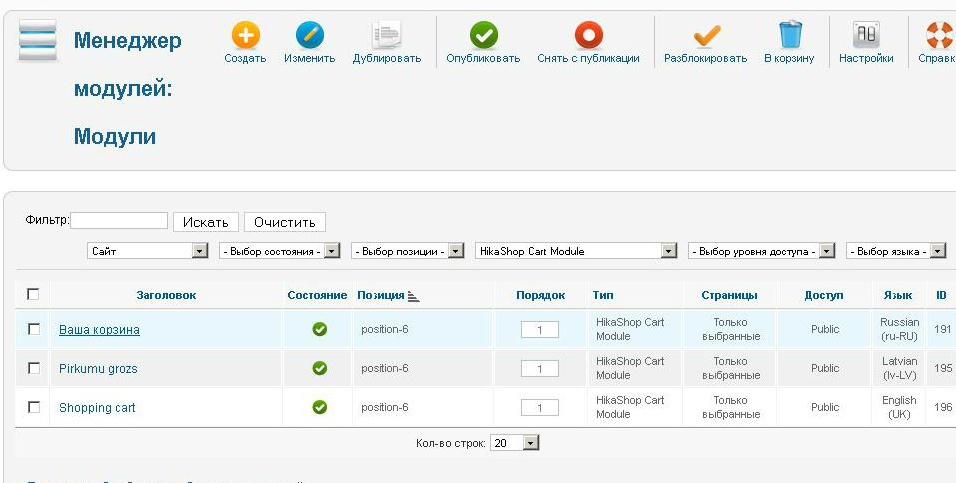Sort by Страницы column header

coord(730,295)
